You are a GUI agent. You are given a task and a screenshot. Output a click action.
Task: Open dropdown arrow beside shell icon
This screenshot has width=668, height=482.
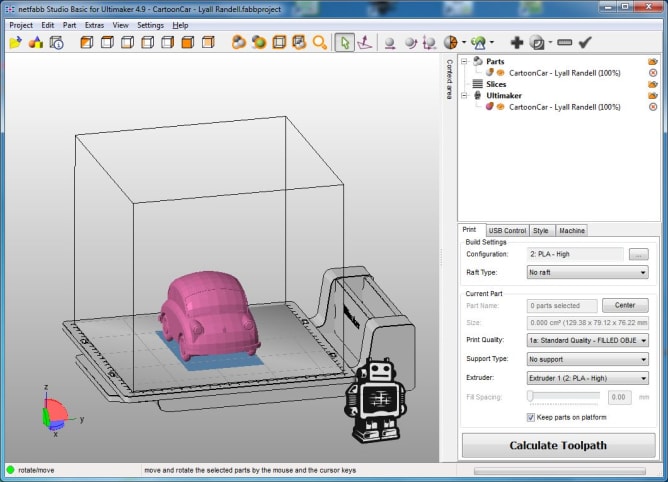pyautogui.click(x=550, y=42)
